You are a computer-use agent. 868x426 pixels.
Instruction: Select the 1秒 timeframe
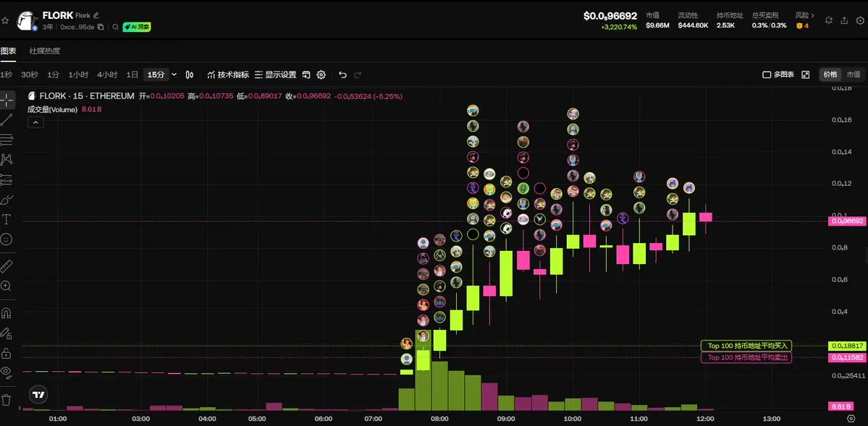click(x=6, y=74)
